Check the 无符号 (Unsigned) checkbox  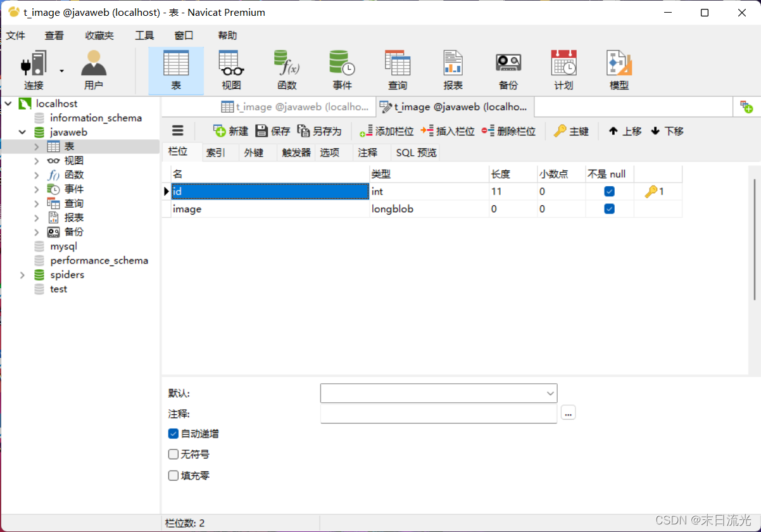coord(173,454)
